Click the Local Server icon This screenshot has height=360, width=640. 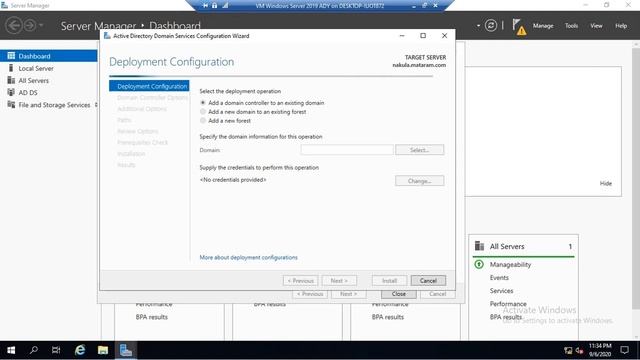pos(11,68)
